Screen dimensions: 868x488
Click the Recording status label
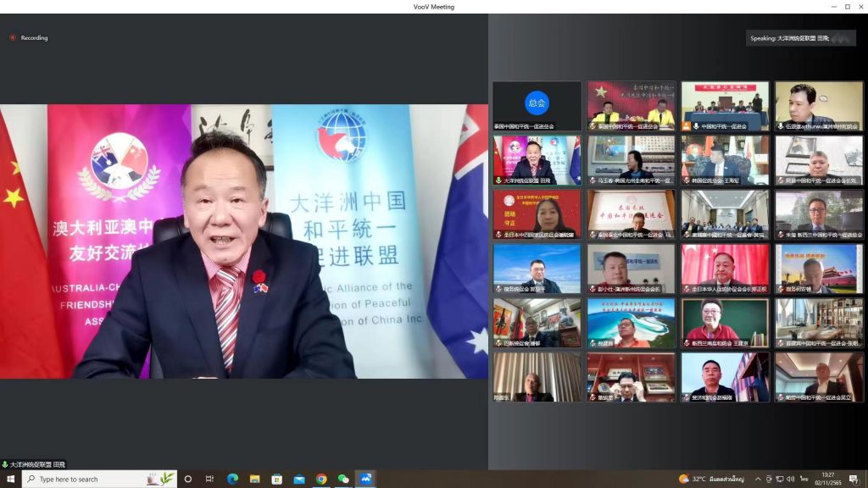[x=34, y=37]
